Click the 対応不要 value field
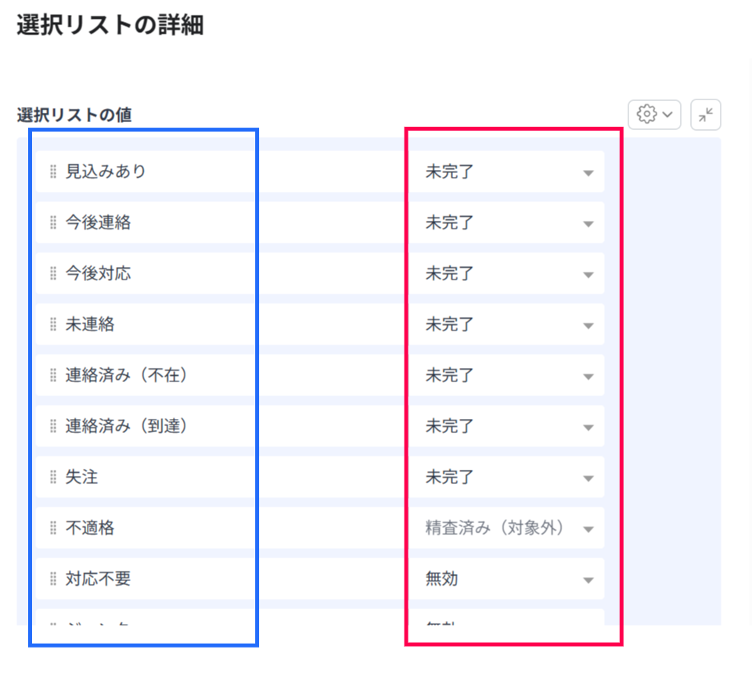The height and width of the screenshot is (700, 752). tap(98, 579)
